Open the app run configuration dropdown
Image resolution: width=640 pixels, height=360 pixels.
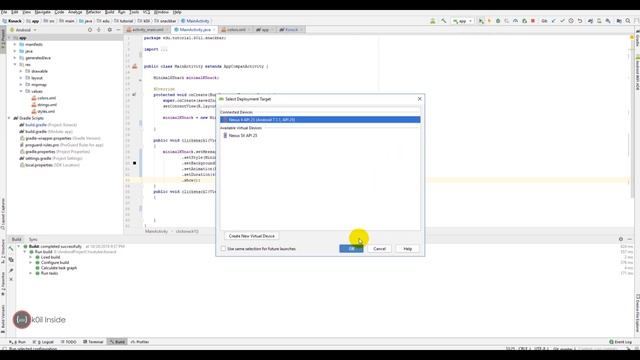click(462, 21)
